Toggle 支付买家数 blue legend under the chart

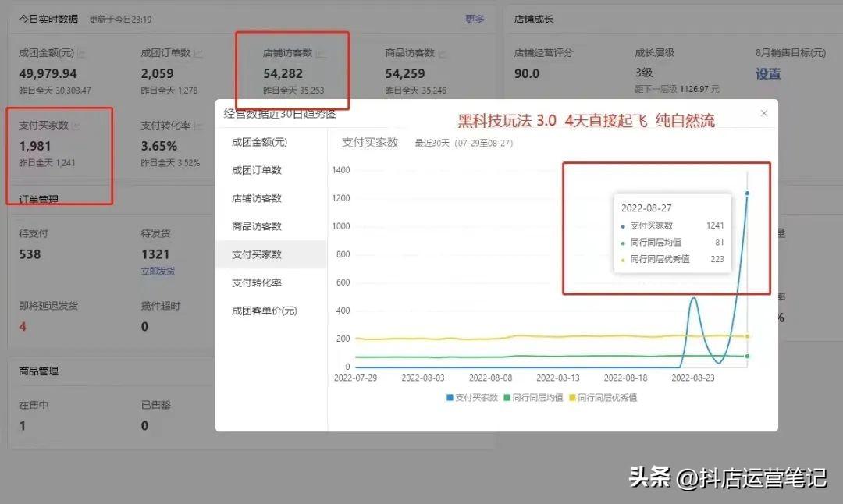pos(472,398)
